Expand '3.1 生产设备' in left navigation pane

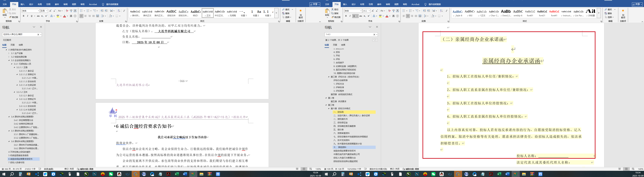[9, 53]
